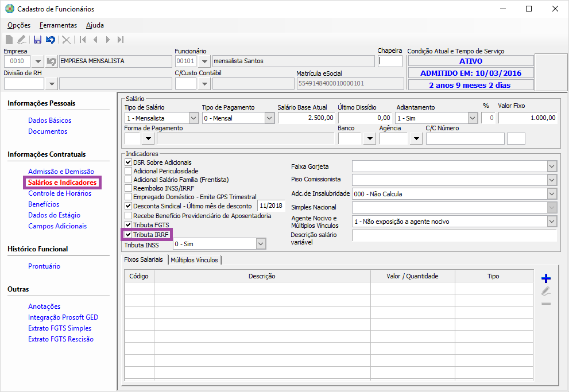Click the Valor Fixo field

(x=528, y=118)
